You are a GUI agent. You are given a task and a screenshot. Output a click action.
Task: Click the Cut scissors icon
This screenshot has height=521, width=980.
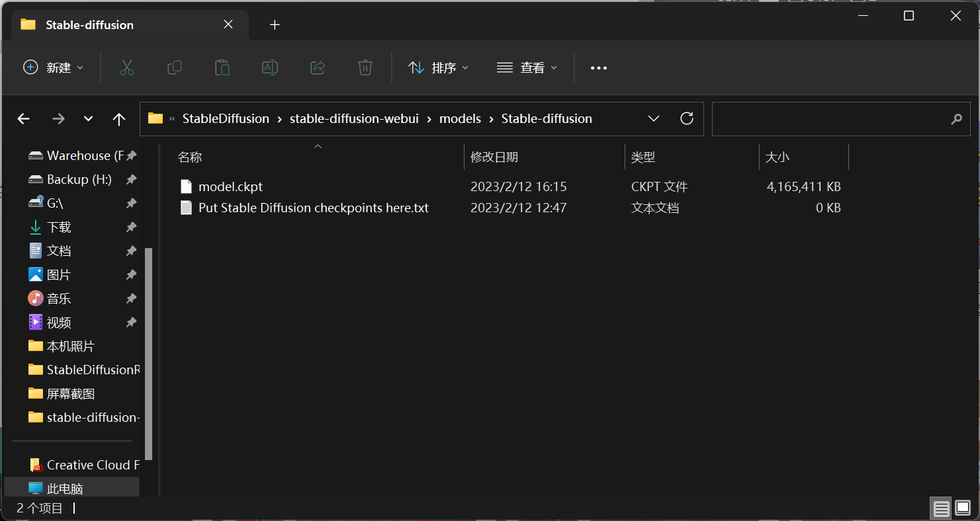coord(127,67)
